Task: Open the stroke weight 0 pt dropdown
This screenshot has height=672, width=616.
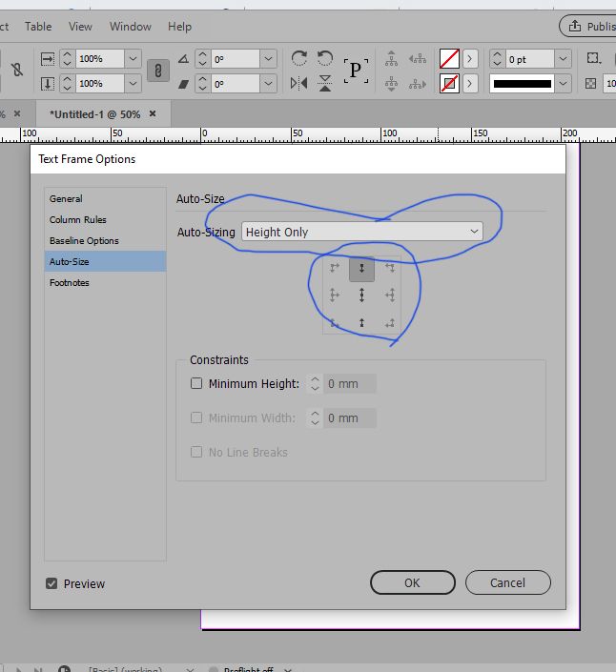Action: pos(563,59)
